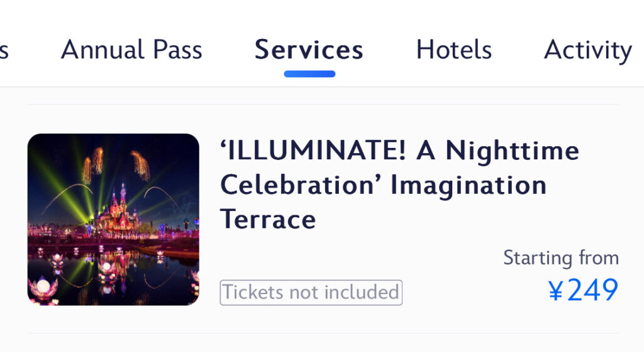Viewport: 644px width, 352px height.
Task: Click the word 'Imagination' in the title
Action: click(469, 186)
